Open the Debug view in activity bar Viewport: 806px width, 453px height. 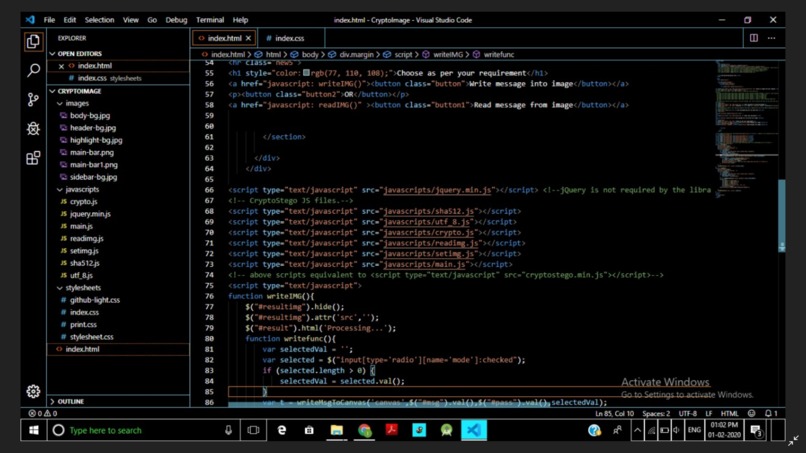click(x=33, y=128)
